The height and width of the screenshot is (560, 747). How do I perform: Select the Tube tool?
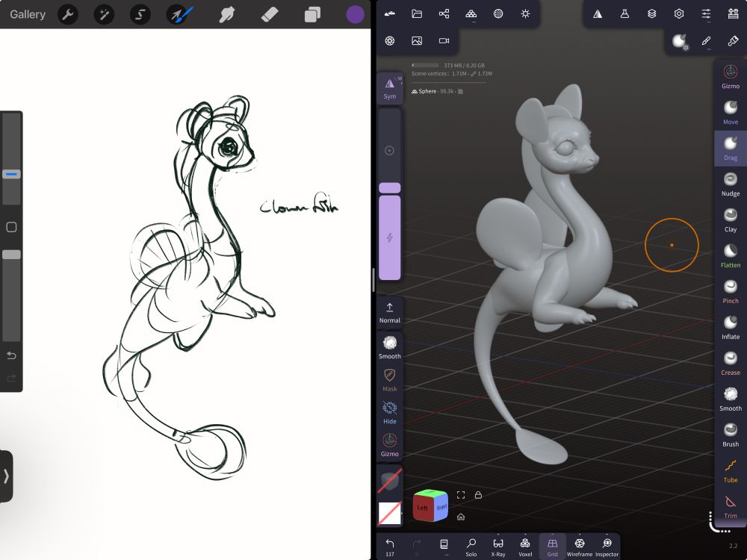point(731,470)
